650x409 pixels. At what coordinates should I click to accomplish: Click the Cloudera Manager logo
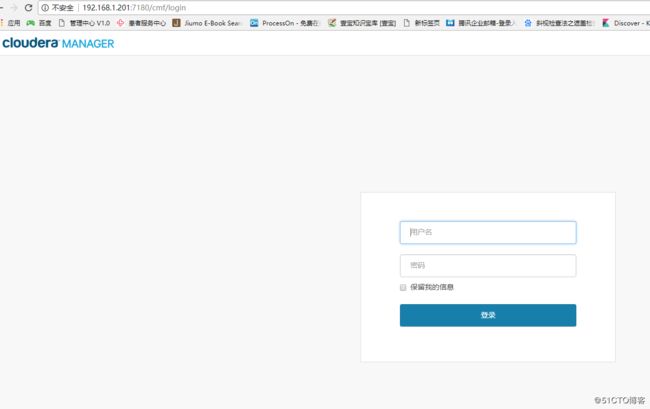(58, 43)
